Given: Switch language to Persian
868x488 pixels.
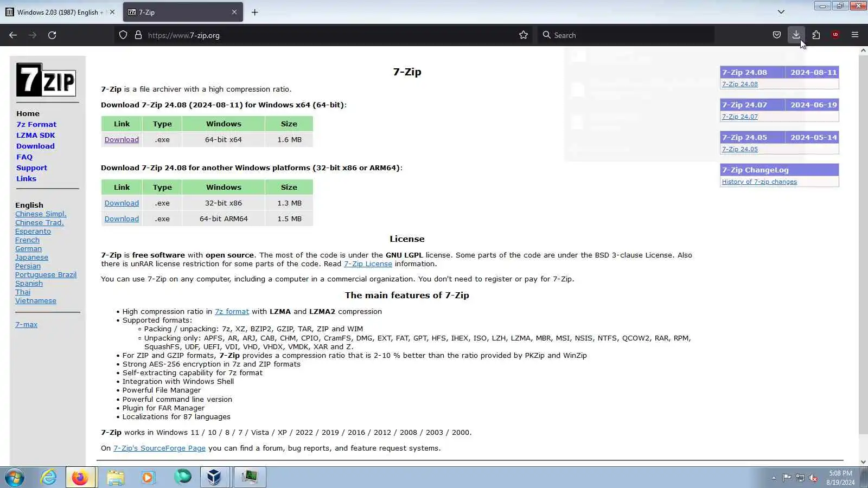Looking at the screenshot, I should click(x=28, y=266).
